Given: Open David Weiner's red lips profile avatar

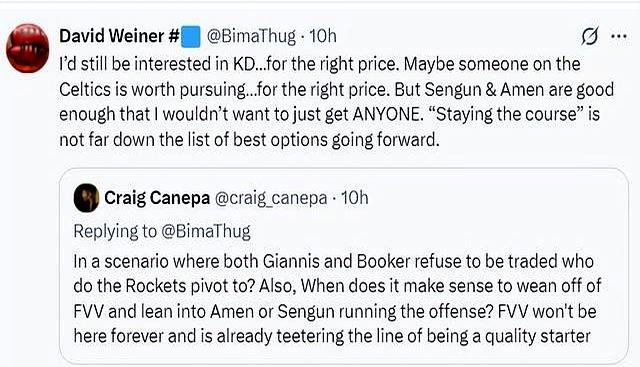Looking at the screenshot, I should 28,48.
